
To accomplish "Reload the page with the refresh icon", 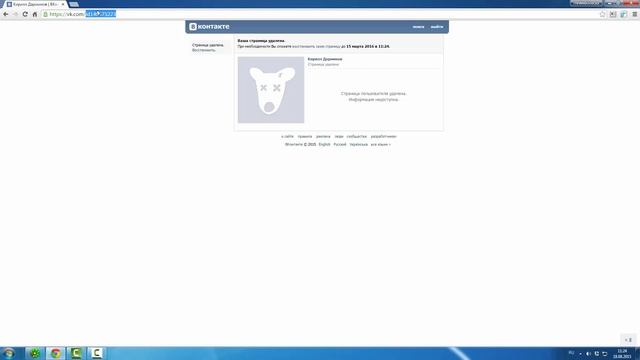I will [x=25, y=14].
